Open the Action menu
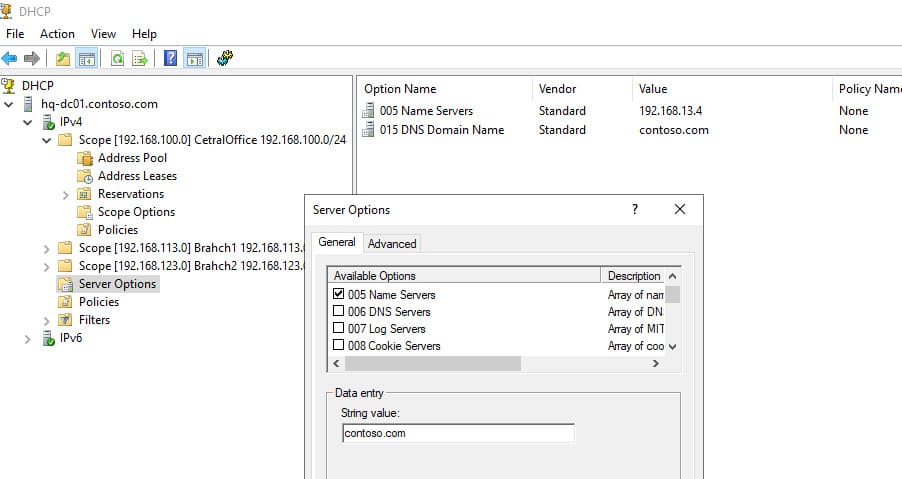Screen dimensions: 902x479 (57, 34)
